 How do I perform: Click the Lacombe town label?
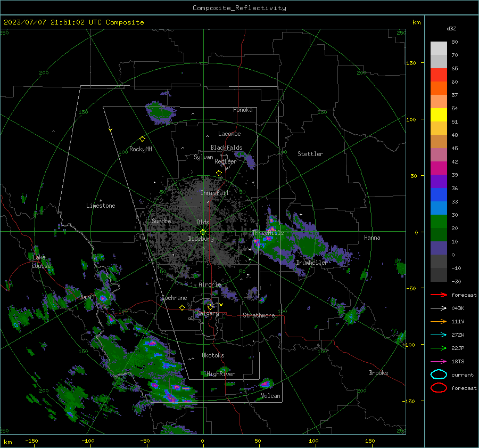(229, 134)
